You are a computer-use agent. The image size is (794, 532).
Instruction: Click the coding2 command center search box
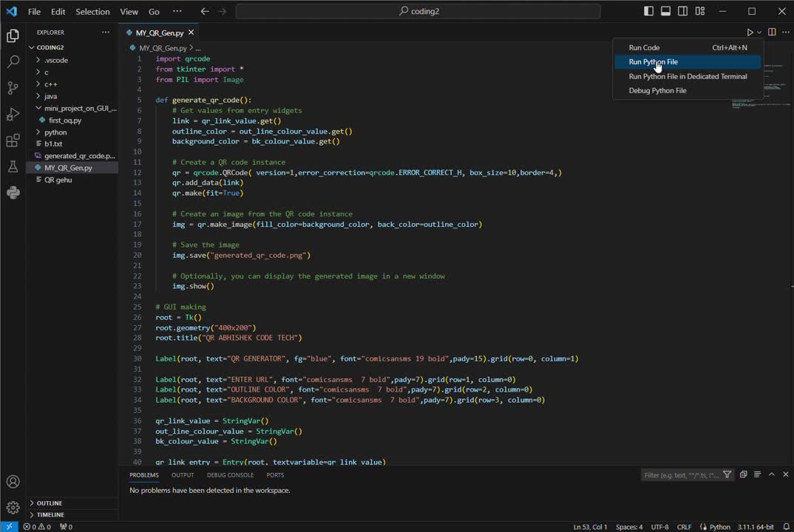pos(418,11)
